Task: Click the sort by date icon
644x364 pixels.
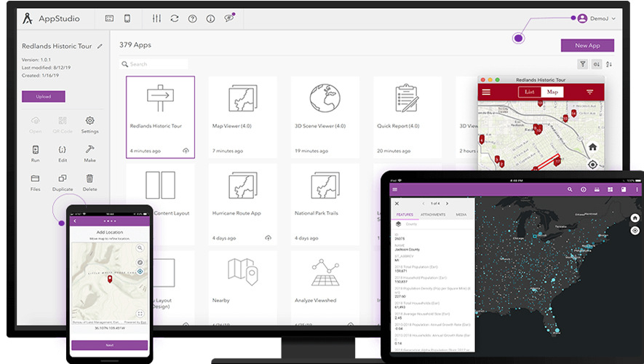Action: pyautogui.click(x=597, y=64)
